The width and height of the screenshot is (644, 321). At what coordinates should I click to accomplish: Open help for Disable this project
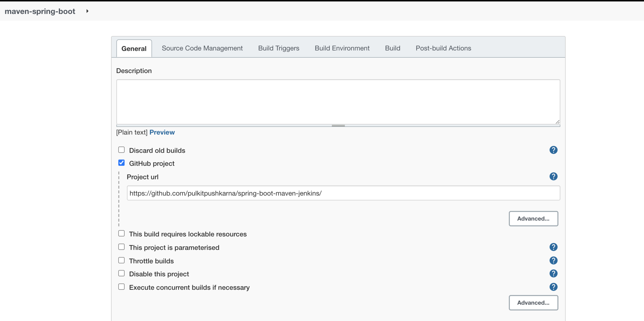pyautogui.click(x=553, y=273)
